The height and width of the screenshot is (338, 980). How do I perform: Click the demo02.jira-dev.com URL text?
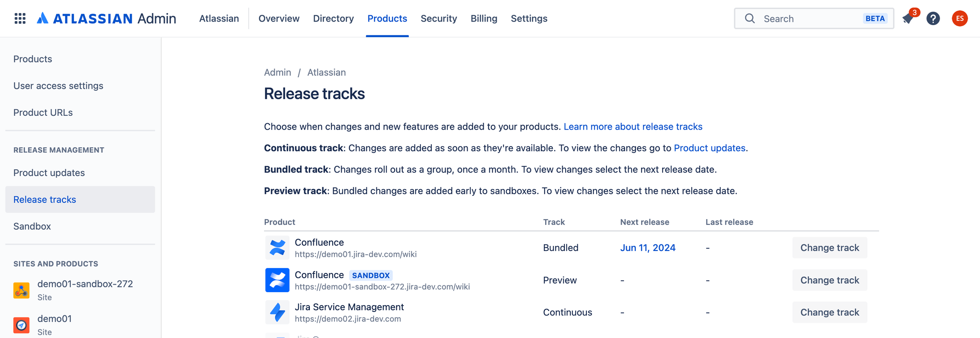[x=348, y=319]
